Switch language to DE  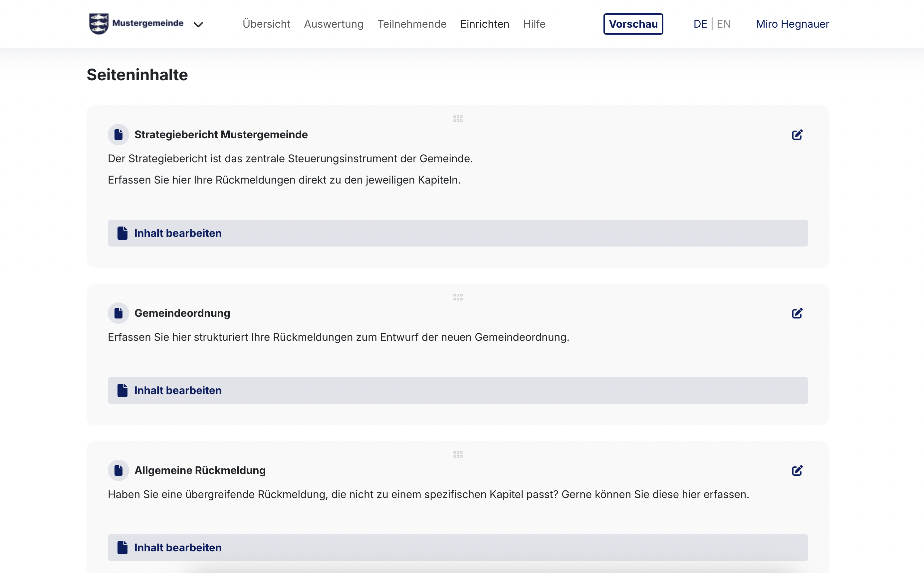pyautogui.click(x=700, y=24)
